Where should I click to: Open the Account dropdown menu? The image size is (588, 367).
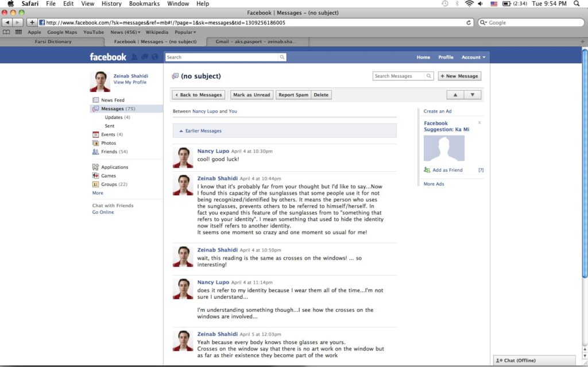pyautogui.click(x=473, y=57)
